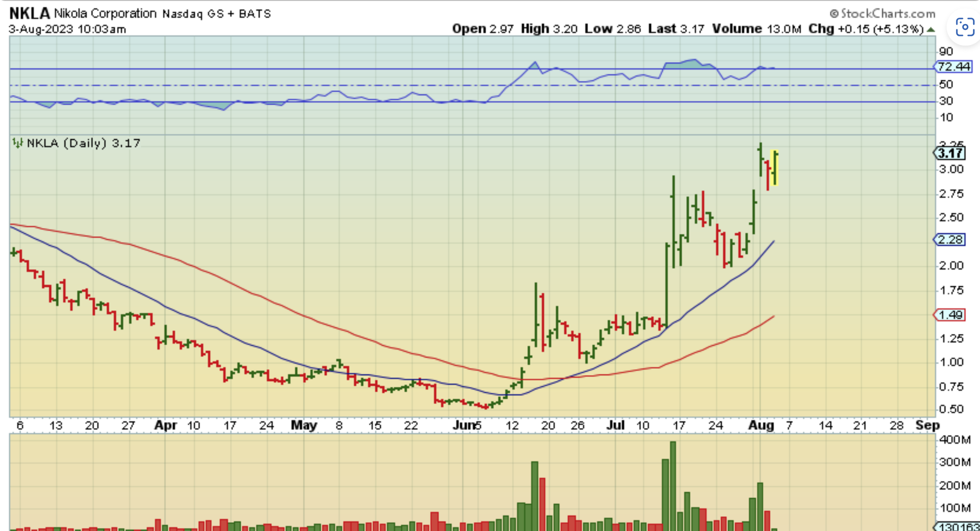Click the visual search lens icon
980x531 pixels.
(x=964, y=27)
